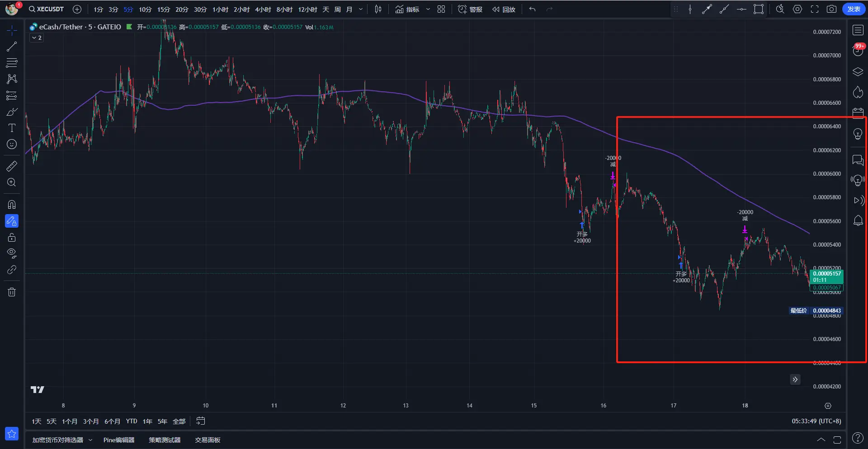Select the 4小时 timeframe
The height and width of the screenshot is (449, 868).
pyautogui.click(x=263, y=9)
